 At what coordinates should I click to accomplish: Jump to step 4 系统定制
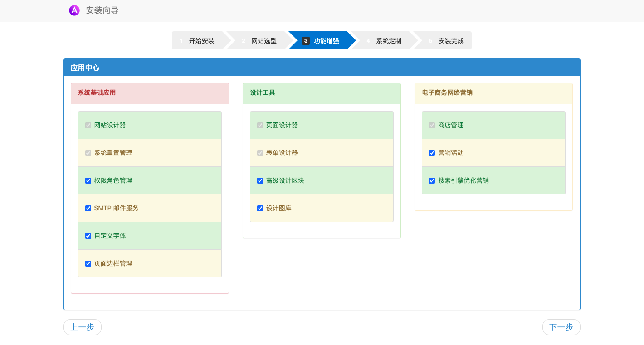point(384,40)
